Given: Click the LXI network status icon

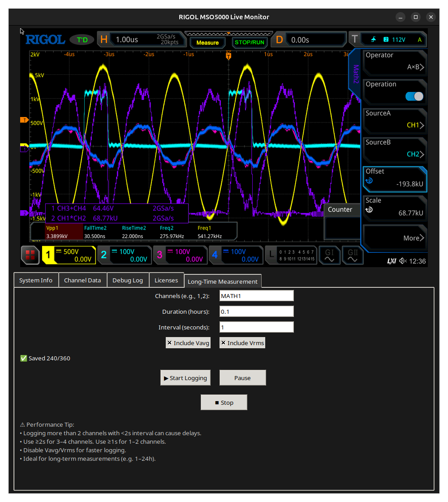Looking at the screenshot, I should tap(392, 261).
